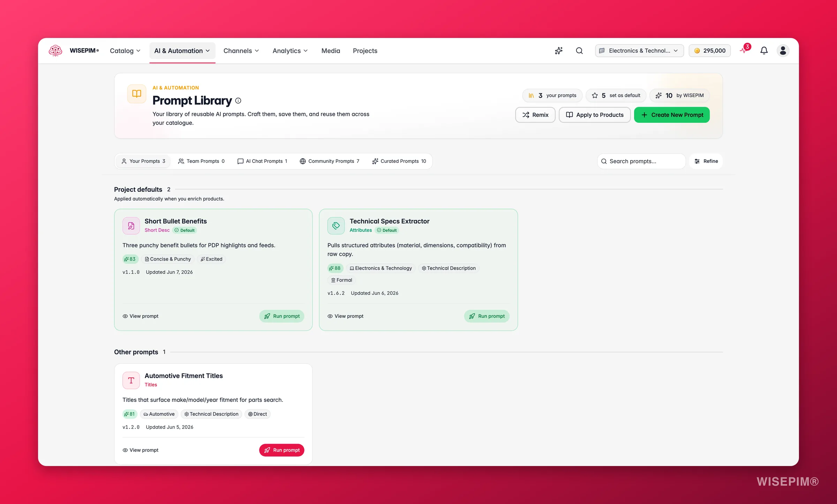This screenshot has width=837, height=504.
Task: Open the notifications bell
Action: (x=764, y=51)
